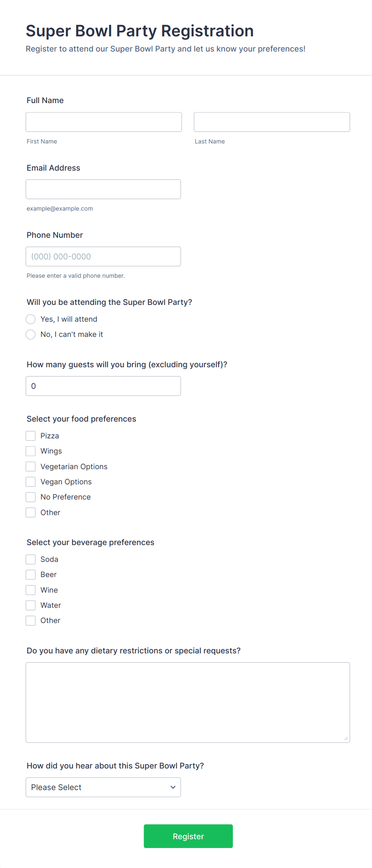372x868 pixels.
Task: Check Other under beverage preferences
Action: [30, 620]
